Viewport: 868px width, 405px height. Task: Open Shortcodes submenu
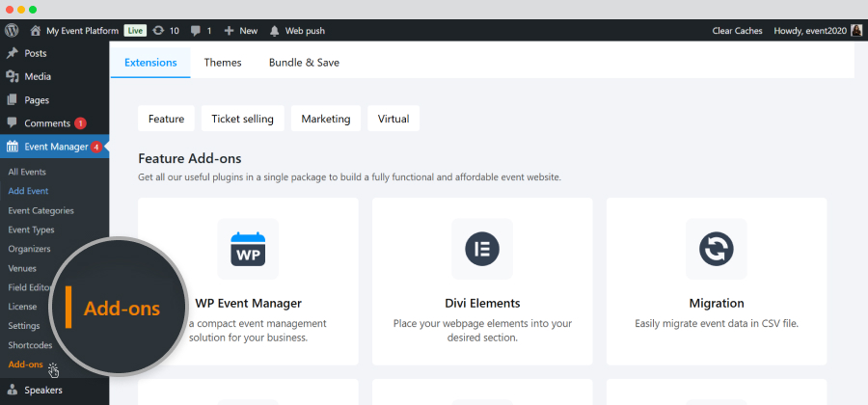(30, 345)
